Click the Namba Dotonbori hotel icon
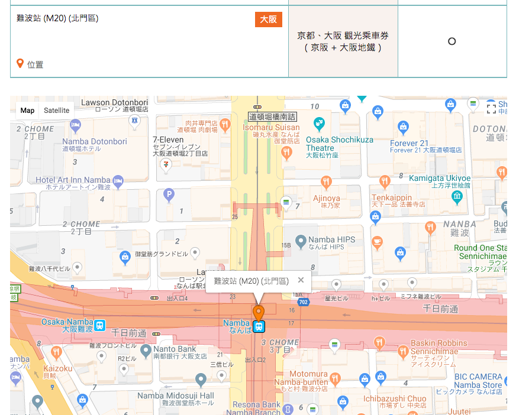 [75, 126]
